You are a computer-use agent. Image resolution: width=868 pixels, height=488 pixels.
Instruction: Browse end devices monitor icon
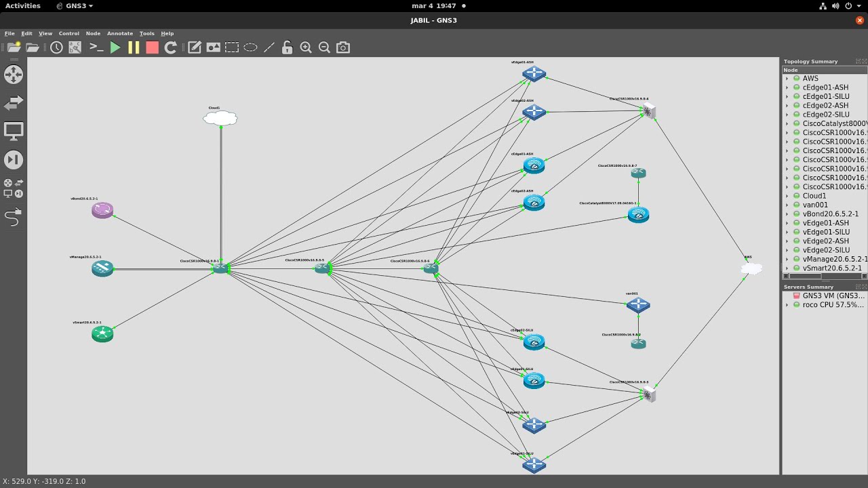pos(14,131)
